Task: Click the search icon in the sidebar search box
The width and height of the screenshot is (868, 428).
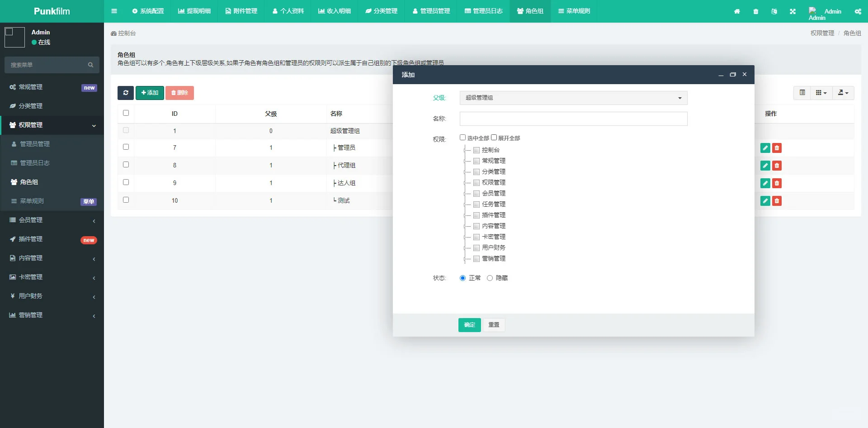Action: 90,65
